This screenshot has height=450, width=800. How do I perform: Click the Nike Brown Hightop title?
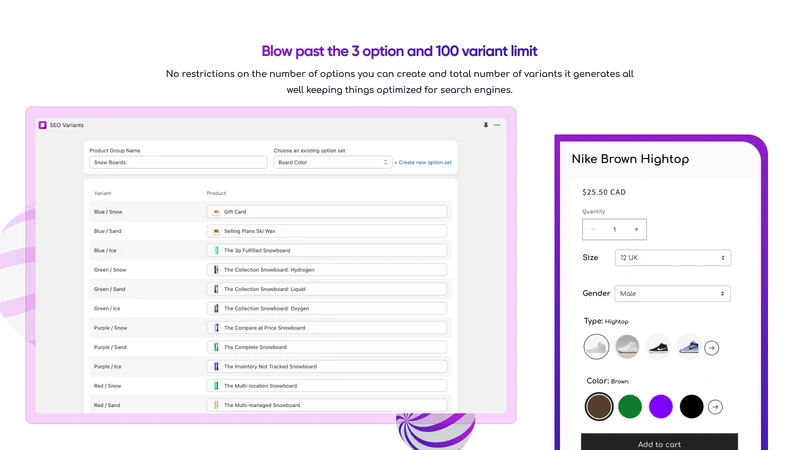point(630,159)
